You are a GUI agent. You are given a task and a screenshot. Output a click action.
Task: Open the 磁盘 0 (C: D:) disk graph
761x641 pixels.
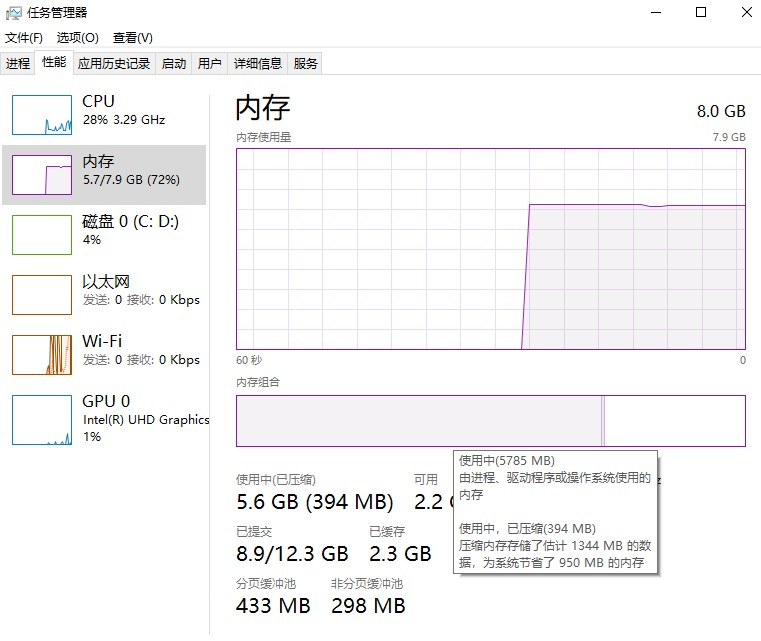point(42,235)
